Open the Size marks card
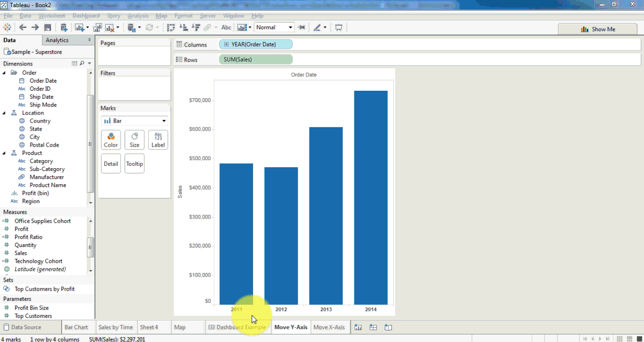This screenshot has height=342, width=644. (134, 140)
